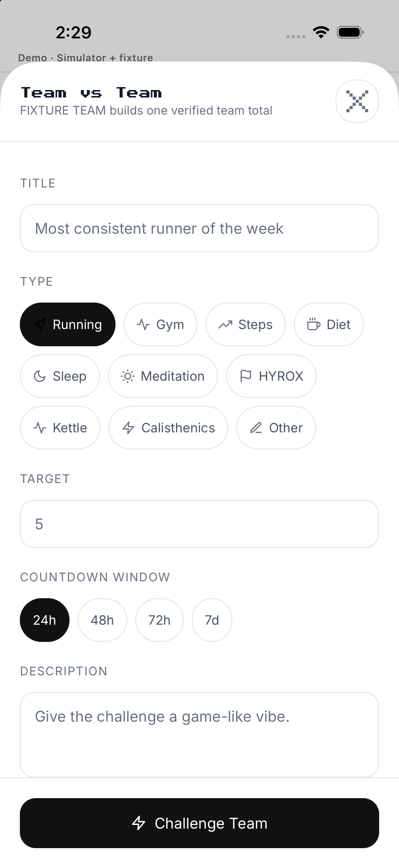Image resolution: width=399 pixels, height=868 pixels.
Task: Choose the Kettle challenge type
Action: click(x=60, y=428)
